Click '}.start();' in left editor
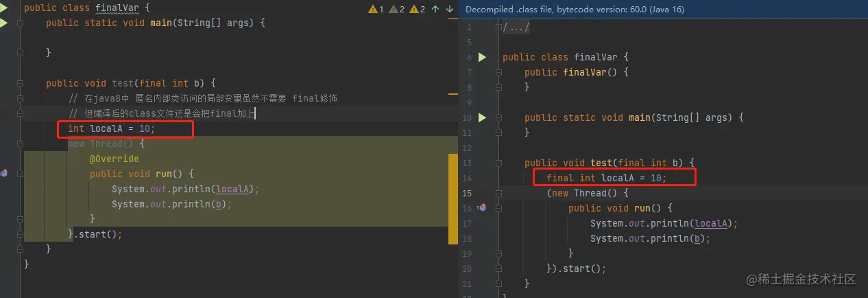868x298 pixels. [x=95, y=234]
